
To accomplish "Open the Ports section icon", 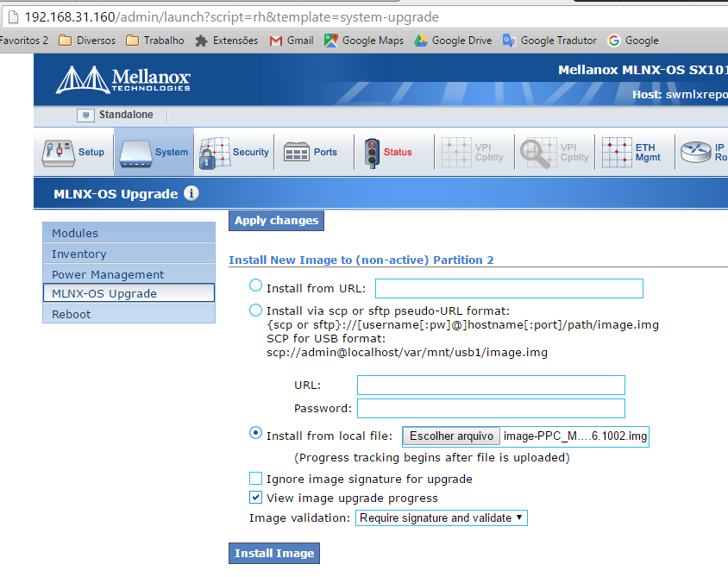I will pos(297,153).
